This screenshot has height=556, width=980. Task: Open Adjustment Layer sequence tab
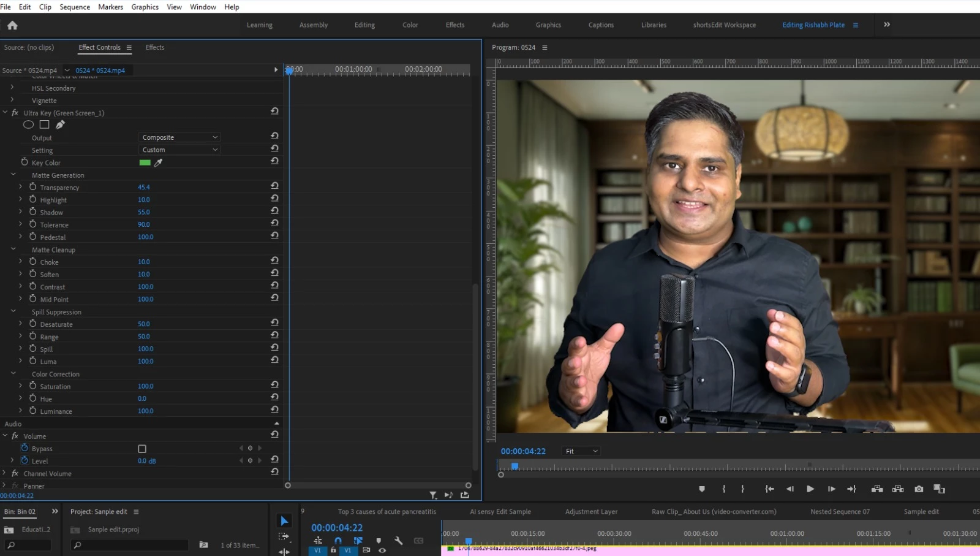point(591,512)
